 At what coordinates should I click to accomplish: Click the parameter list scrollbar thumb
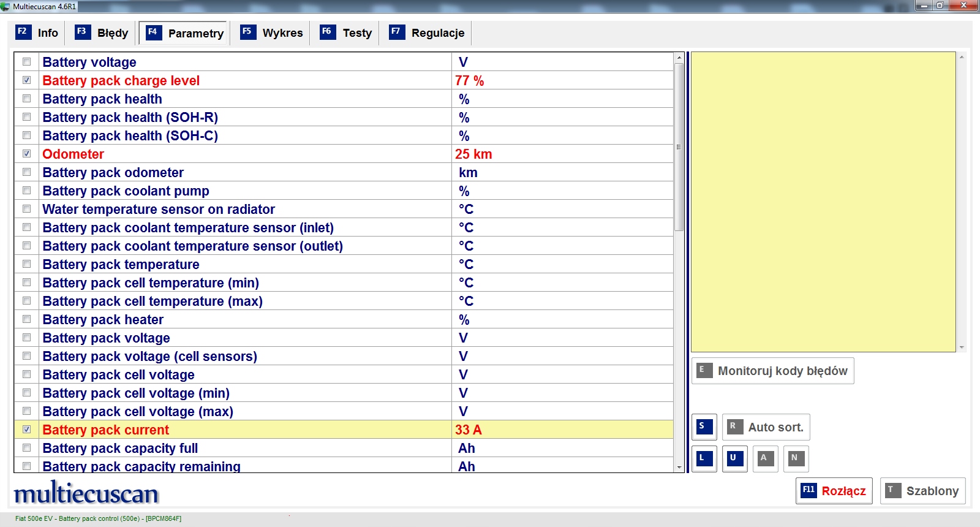pos(679,146)
